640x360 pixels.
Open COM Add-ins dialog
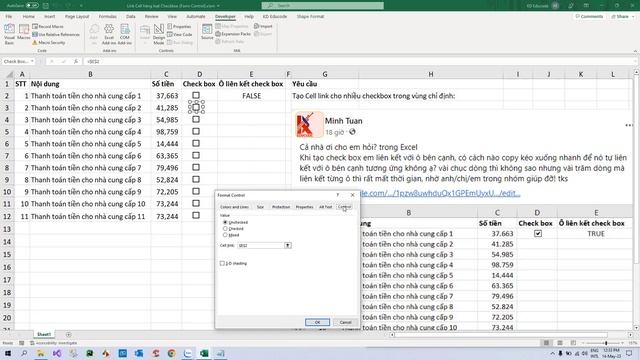(x=125, y=34)
